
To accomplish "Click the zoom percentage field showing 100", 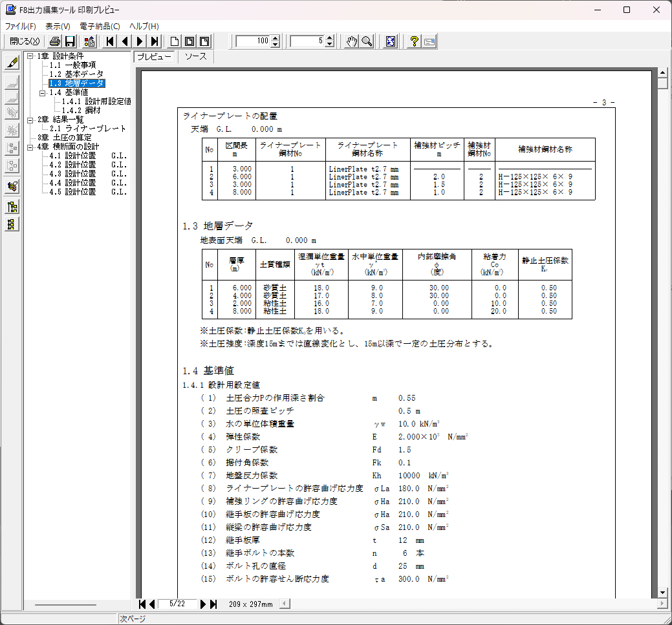I will click(x=254, y=41).
